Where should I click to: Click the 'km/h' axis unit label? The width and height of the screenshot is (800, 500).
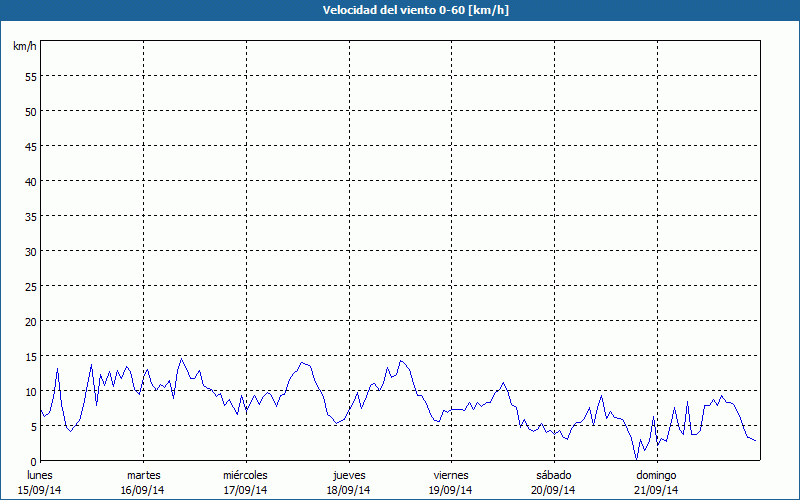coord(25,47)
